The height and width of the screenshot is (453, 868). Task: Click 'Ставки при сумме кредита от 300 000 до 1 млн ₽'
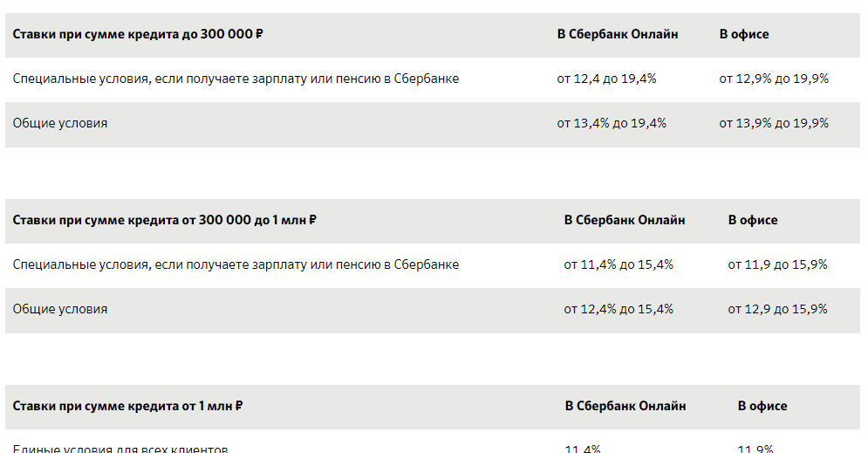coord(164,221)
